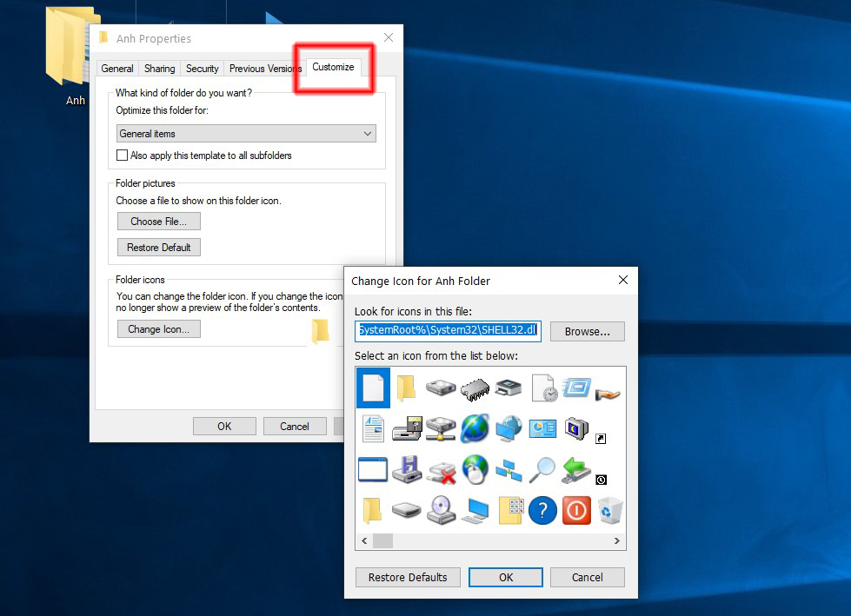Click the SHELL32.dll icon file path field
The image size is (851, 616).
(448, 330)
